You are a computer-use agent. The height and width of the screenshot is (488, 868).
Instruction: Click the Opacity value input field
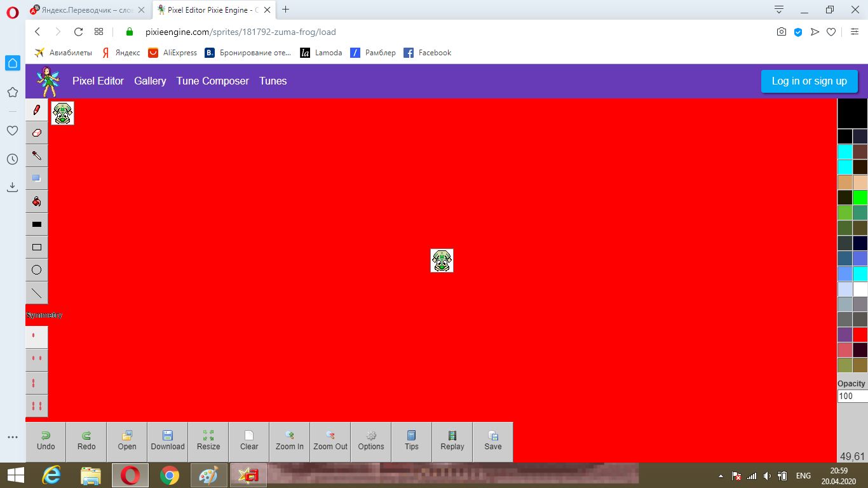pos(853,396)
